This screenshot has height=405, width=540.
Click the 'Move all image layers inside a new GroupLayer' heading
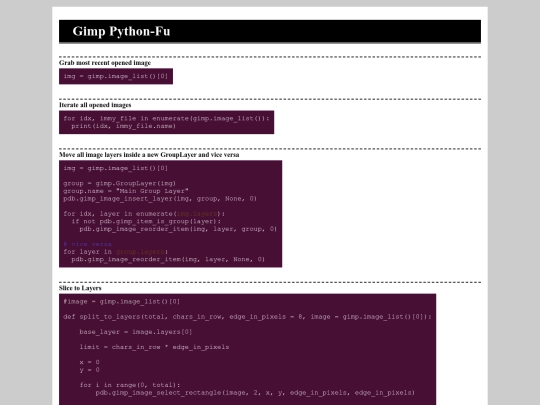(149, 155)
